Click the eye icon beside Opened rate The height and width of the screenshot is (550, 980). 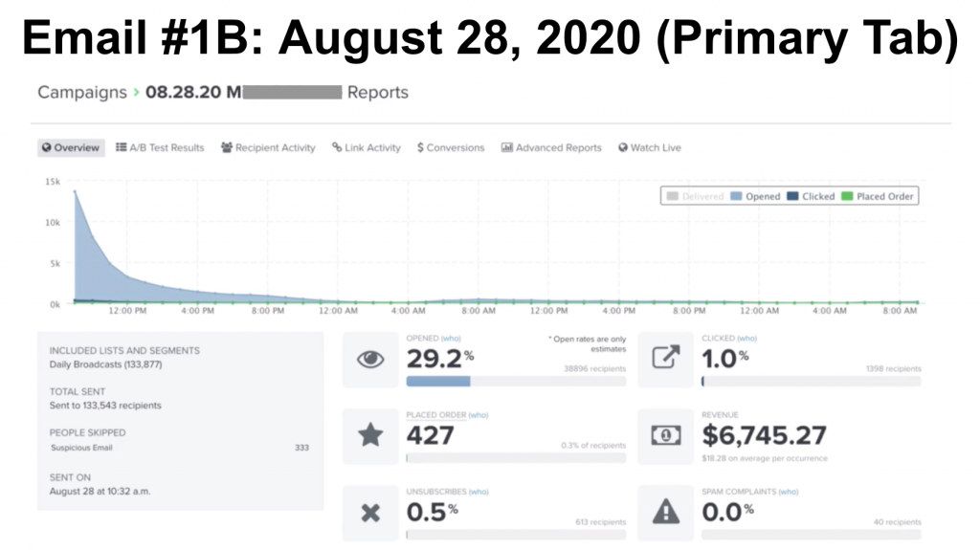(370, 360)
